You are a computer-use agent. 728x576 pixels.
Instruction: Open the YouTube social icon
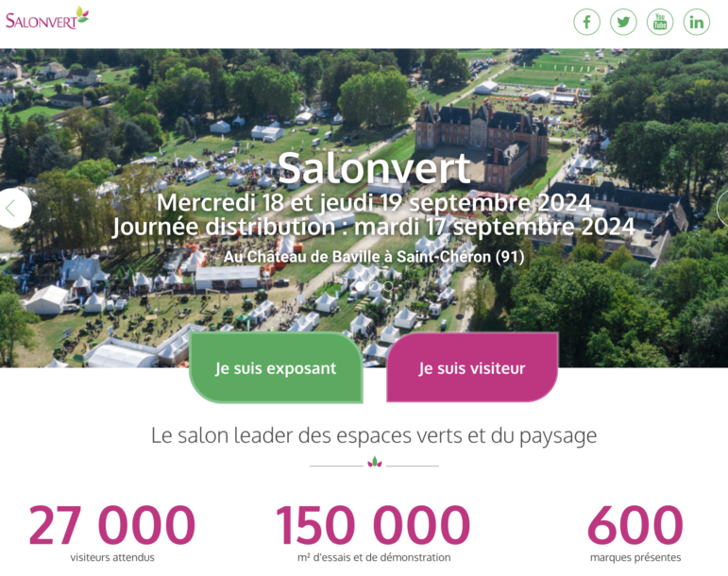(x=660, y=22)
